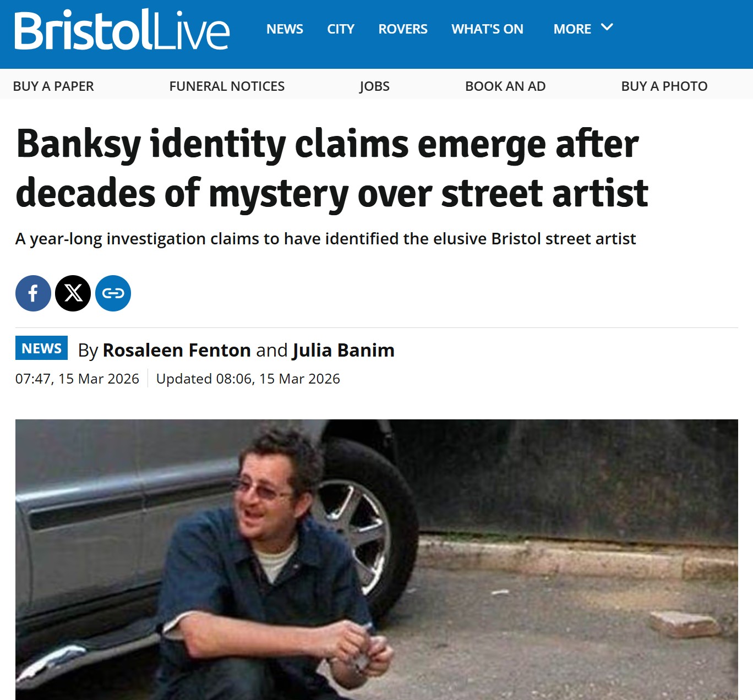The image size is (753, 700).
Task: Open the NEWS navigation item
Action: click(x=285, y=29)
